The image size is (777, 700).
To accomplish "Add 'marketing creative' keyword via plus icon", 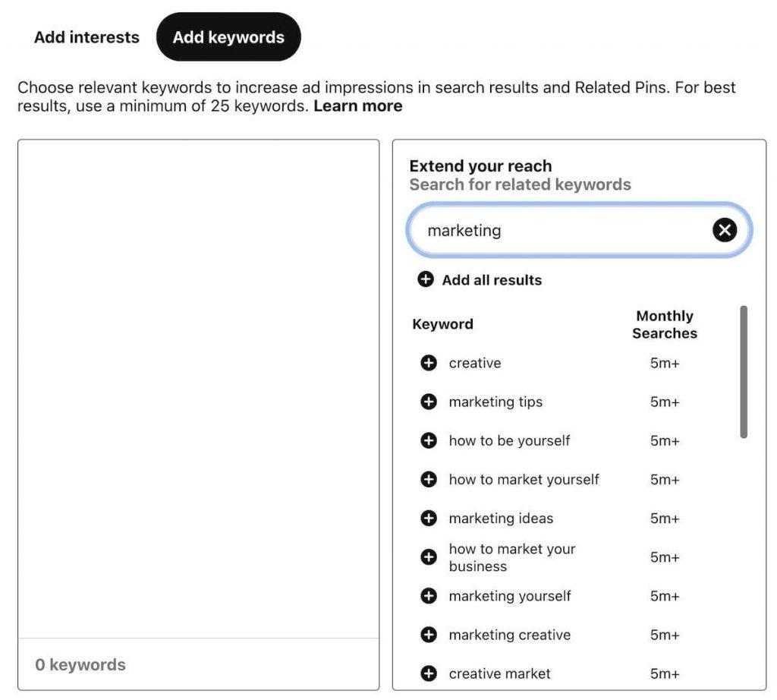I will click(x=429, y=635).
